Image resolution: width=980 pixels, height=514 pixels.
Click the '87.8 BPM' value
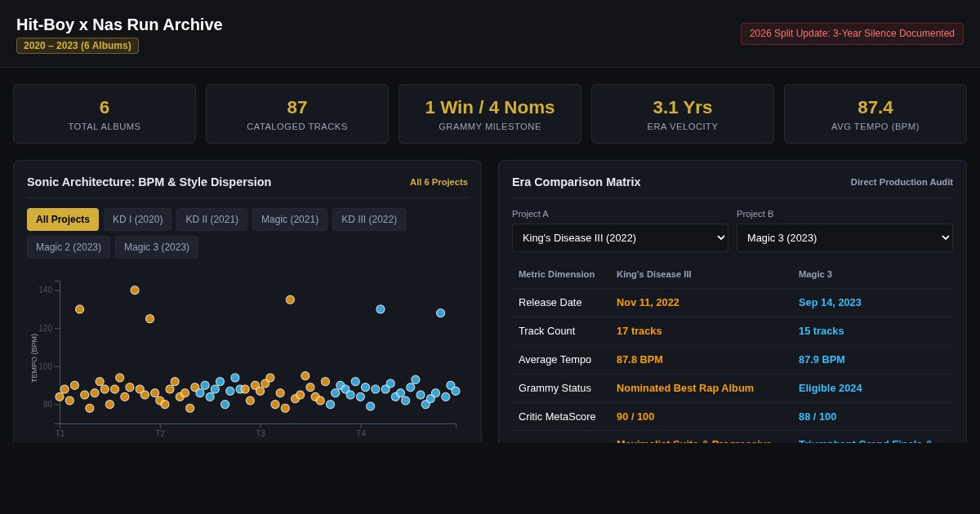[x=639, y=360]
